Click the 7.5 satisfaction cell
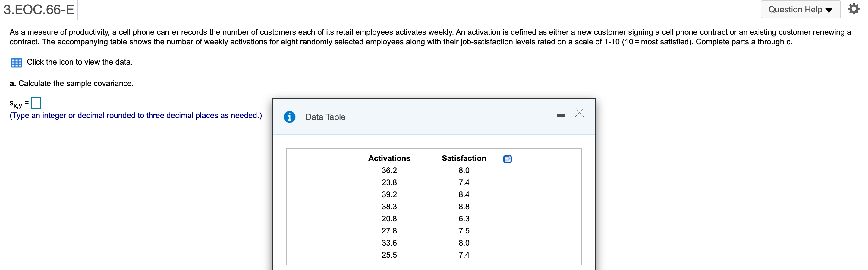Image resolution: width=868 pixels, height=270 pixels. click(x=464, y=231)
